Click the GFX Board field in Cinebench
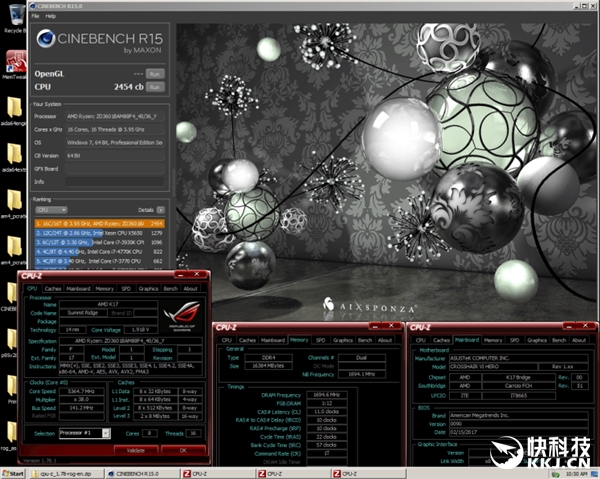Screen dimensions: 600x479 point(115,168)
